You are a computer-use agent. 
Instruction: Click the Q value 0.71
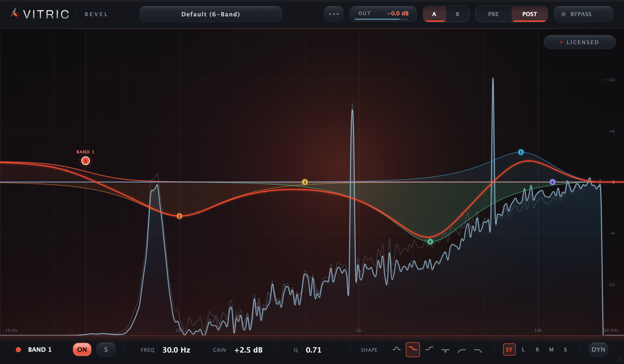314,350
